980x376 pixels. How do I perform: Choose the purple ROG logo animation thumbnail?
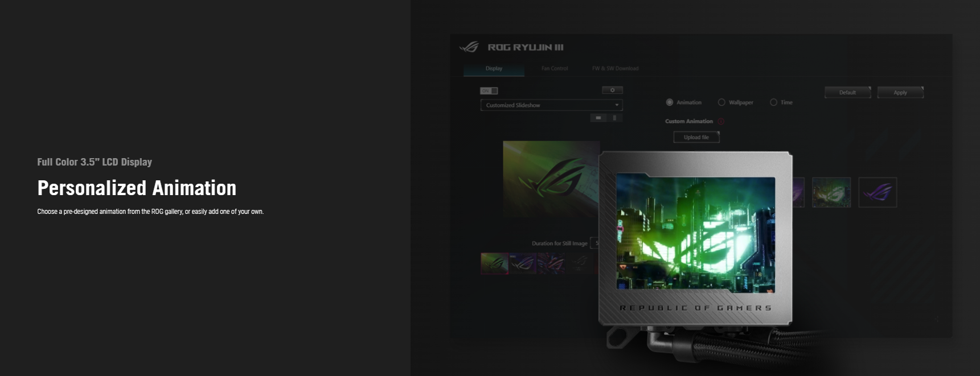(x=877, y=192)
